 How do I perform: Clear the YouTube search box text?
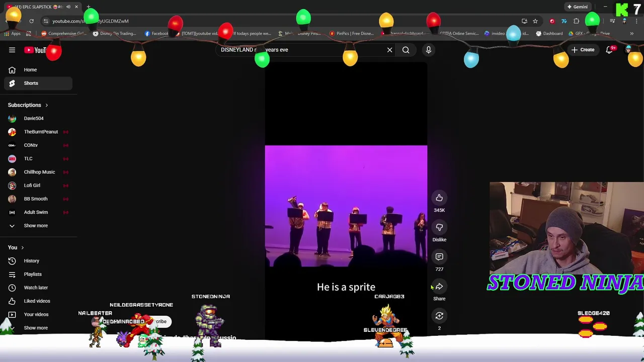click(x=389, y=50)
